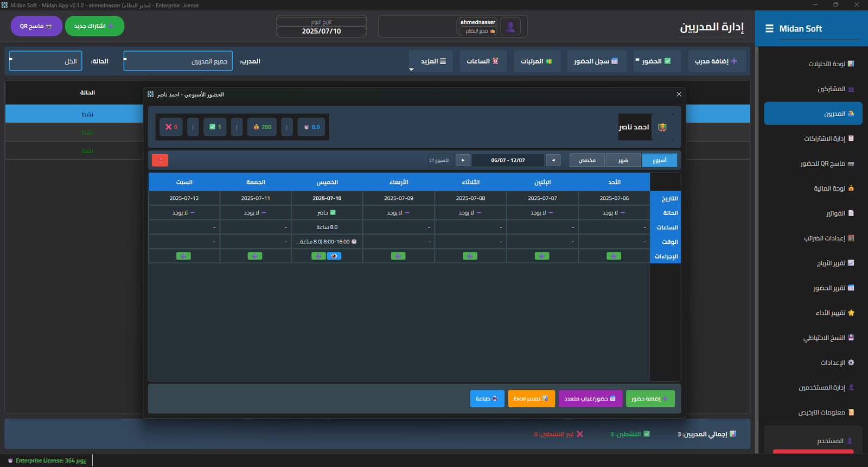Screen dimensions: 868x467
Task: Open invoices (الفواتير) in sidebar
Action: (839, 213)
